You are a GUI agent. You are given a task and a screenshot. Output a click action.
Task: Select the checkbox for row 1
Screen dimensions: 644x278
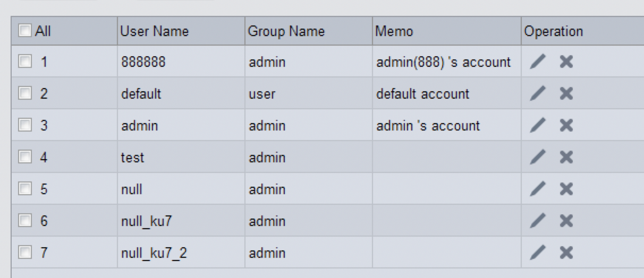pos(25,62)
